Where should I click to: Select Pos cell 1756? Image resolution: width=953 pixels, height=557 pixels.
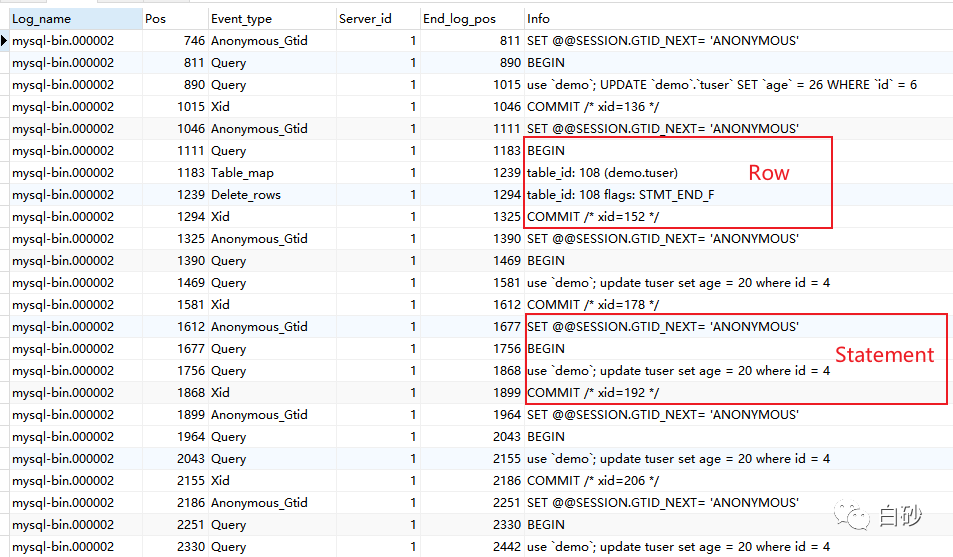175,371
